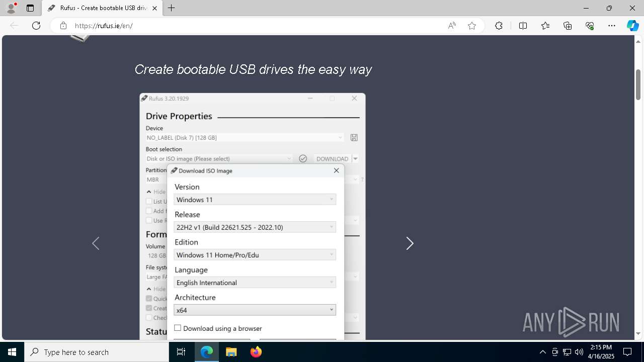The image size is (644, 362).
Task: Launch Firefox from the taskbar
Action: [x=256, y=352]
